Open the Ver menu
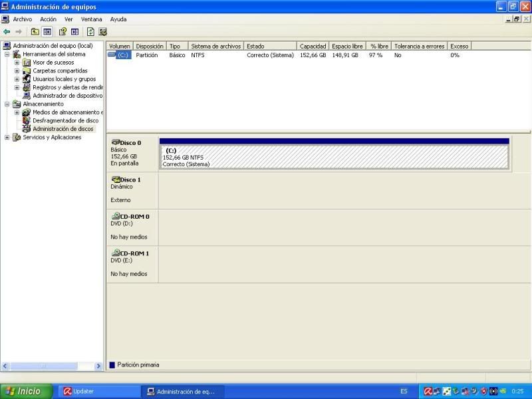 tap(68, 19)
